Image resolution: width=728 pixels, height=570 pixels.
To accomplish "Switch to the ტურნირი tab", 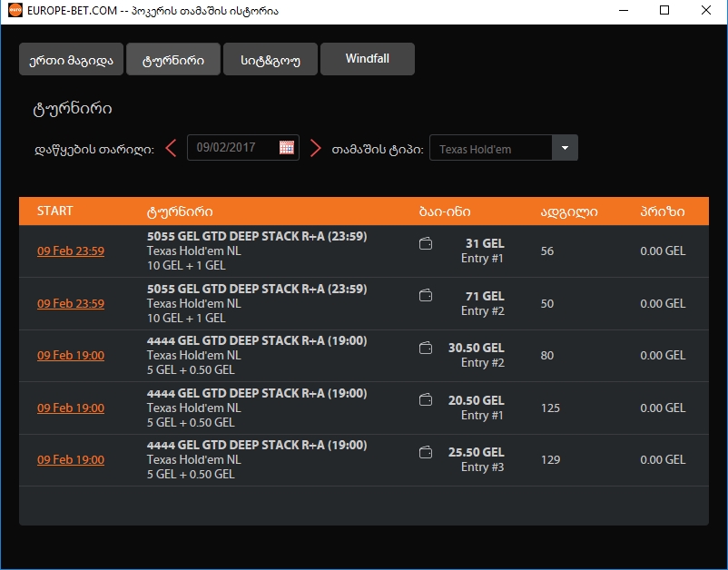I will click(172, 58).
